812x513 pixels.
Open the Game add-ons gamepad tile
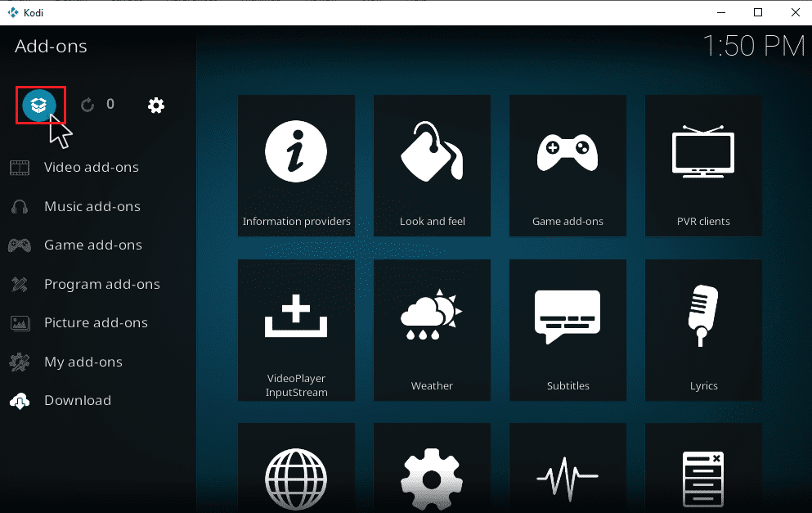(x=568, y=165)
